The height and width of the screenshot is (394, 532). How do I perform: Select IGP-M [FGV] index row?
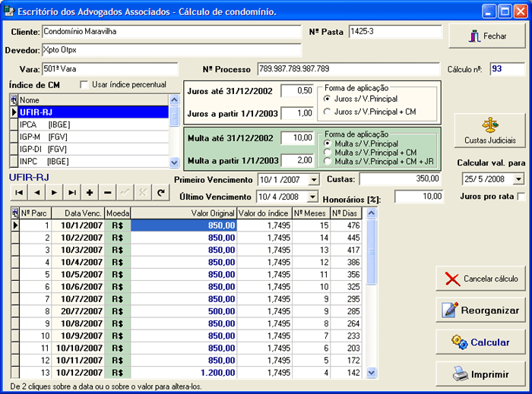(93, 137)
